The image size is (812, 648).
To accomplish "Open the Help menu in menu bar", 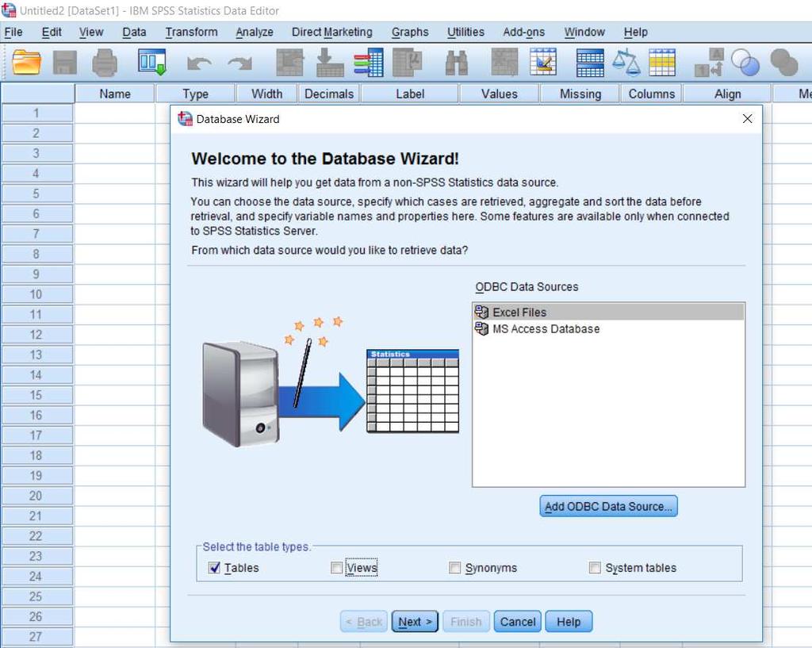I will coord(636,32).
